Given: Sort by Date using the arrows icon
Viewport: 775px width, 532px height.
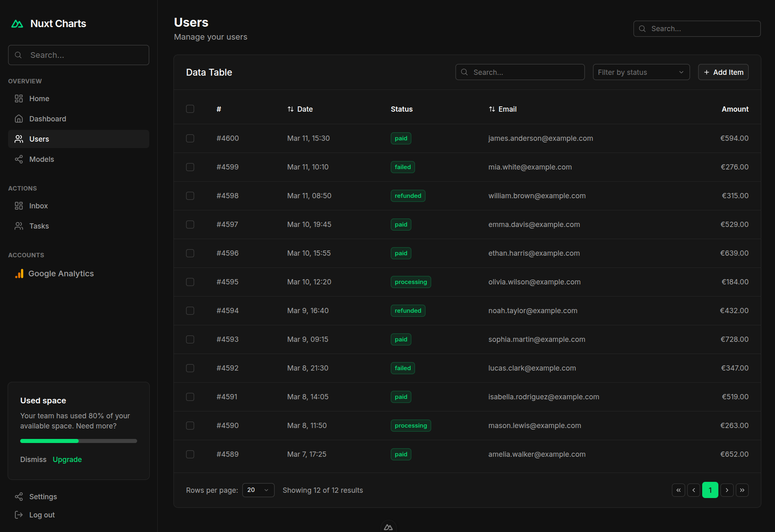Looking at the screenshot, I should (290, 109).
